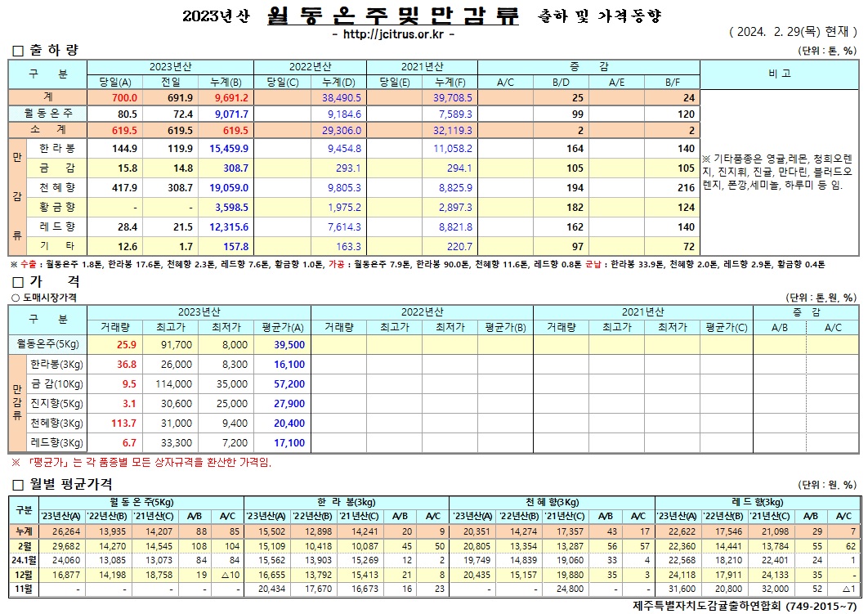Select 금감(10Kg) highest price 114,000
The width and height of the screenshot is (868, 614).
coord(174,384)
